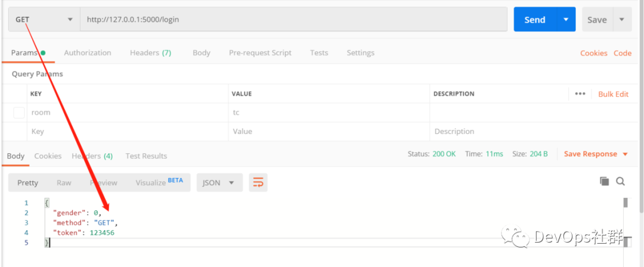Open the response Headers (4) tab
Image resolution: width=644 pixels, height=267 pixels.
(x=92, y=156)
